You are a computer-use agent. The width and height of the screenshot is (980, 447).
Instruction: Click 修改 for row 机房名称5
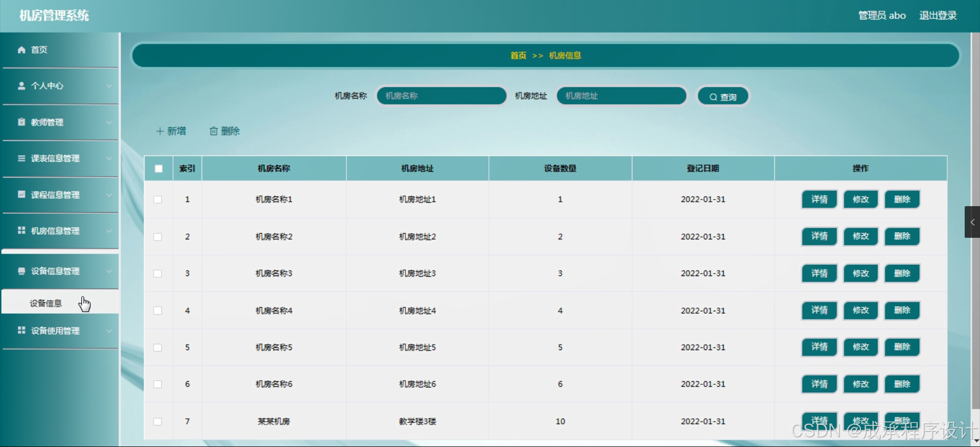(x=861, y=346)
